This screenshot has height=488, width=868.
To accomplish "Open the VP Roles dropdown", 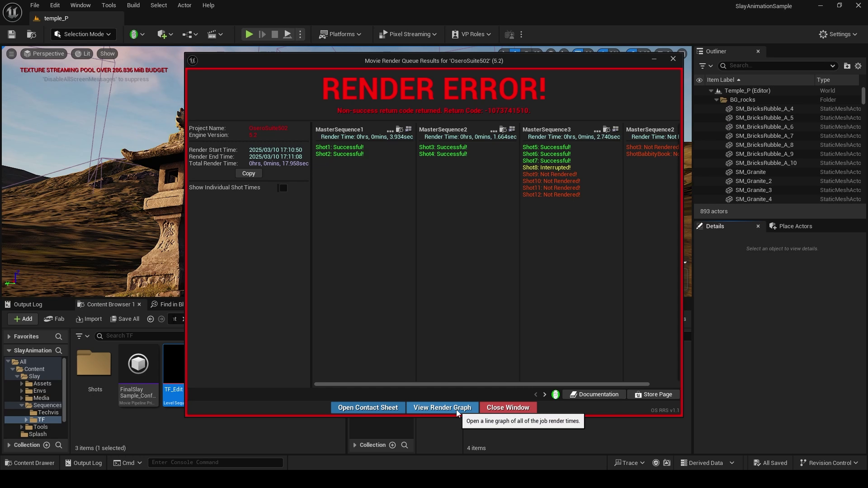I will coord(471,34).
